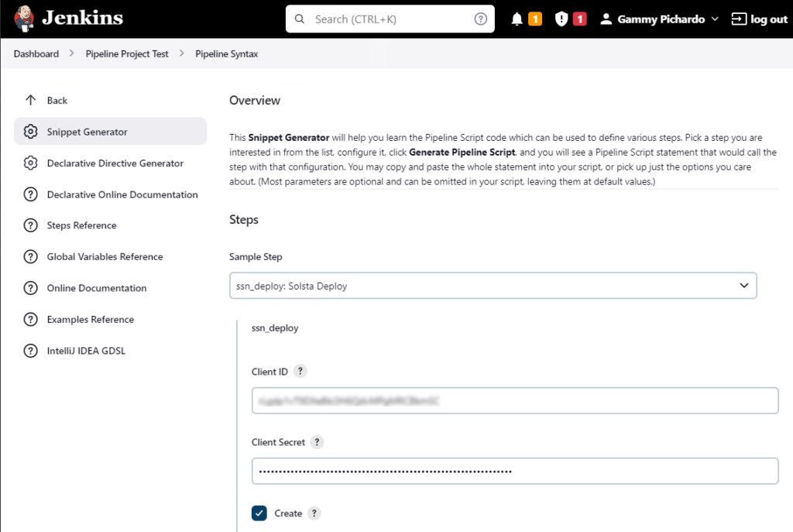Show help for Create checkbox
The height and width of the screenshot is (532, 793).
click(x=314, y=513)
